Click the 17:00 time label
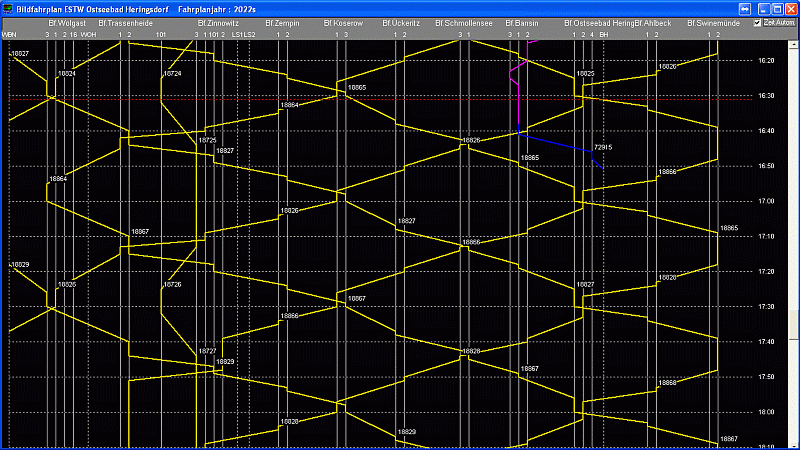Screen dimensions: 800x450 (x=766, y=202)
